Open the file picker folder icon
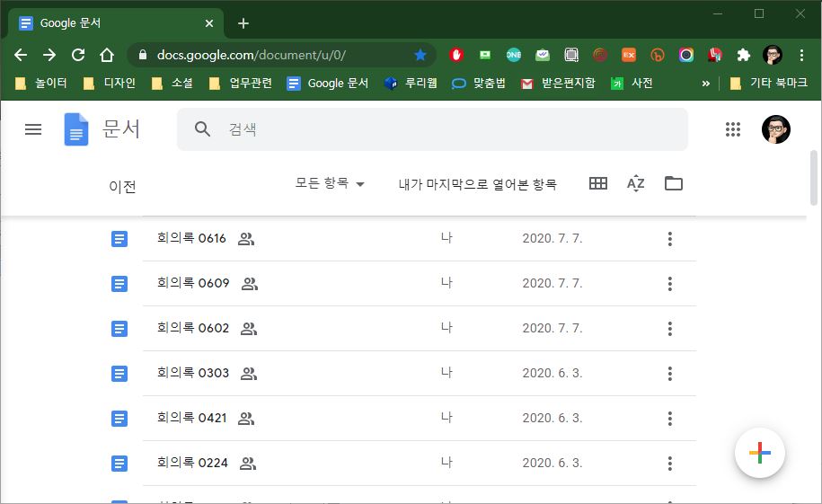This screenshot has height=504, width=822. click(674, 183)
